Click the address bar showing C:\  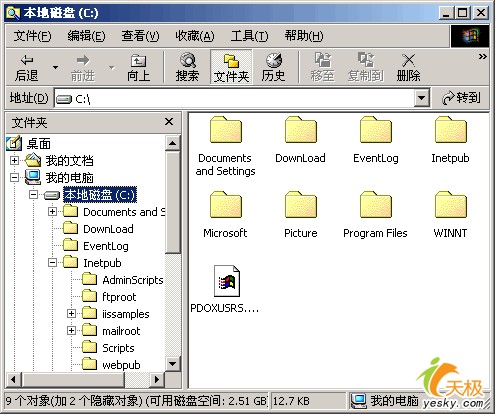tap(235, 99)
